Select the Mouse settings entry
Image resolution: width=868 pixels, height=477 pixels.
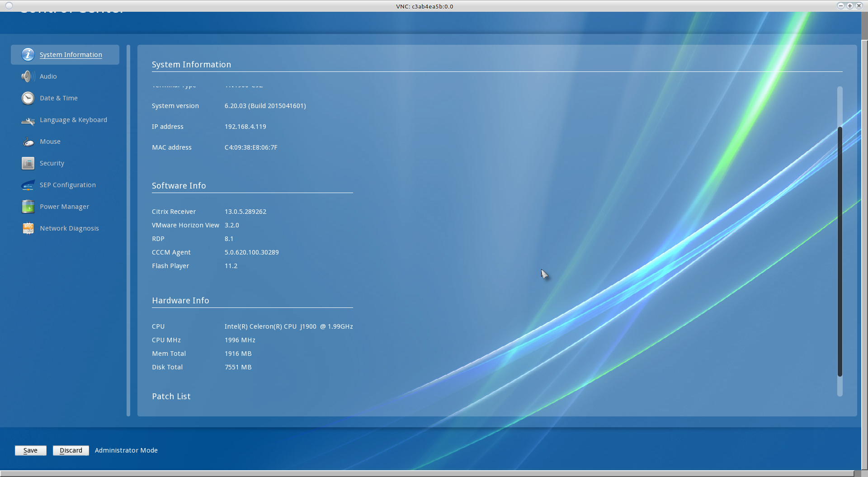50,142
